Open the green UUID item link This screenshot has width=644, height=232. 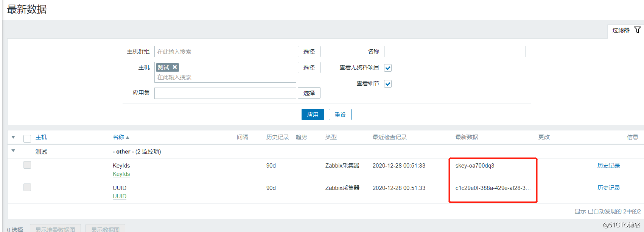[x=120, y=196]
